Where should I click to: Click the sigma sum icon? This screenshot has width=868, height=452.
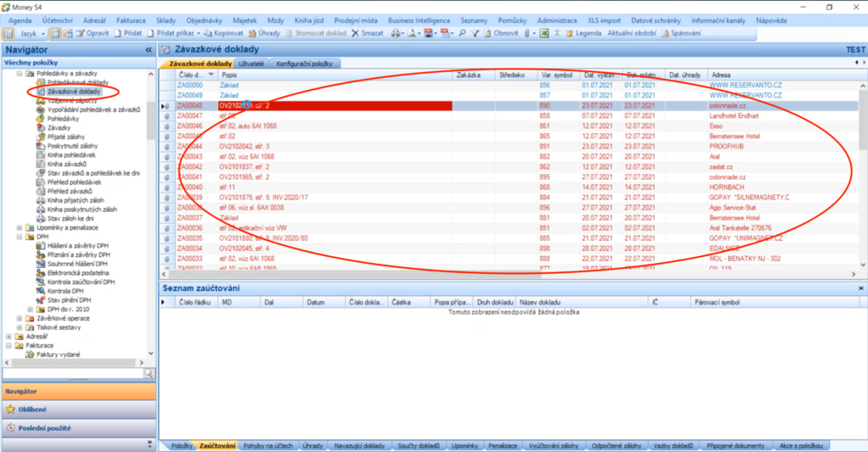(x=558, y=33)
